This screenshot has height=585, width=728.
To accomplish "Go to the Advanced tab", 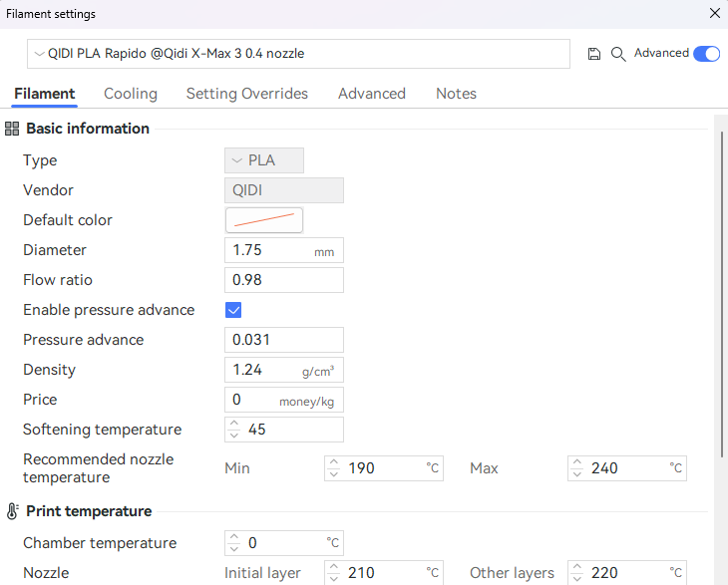I will tap(371, 94).
